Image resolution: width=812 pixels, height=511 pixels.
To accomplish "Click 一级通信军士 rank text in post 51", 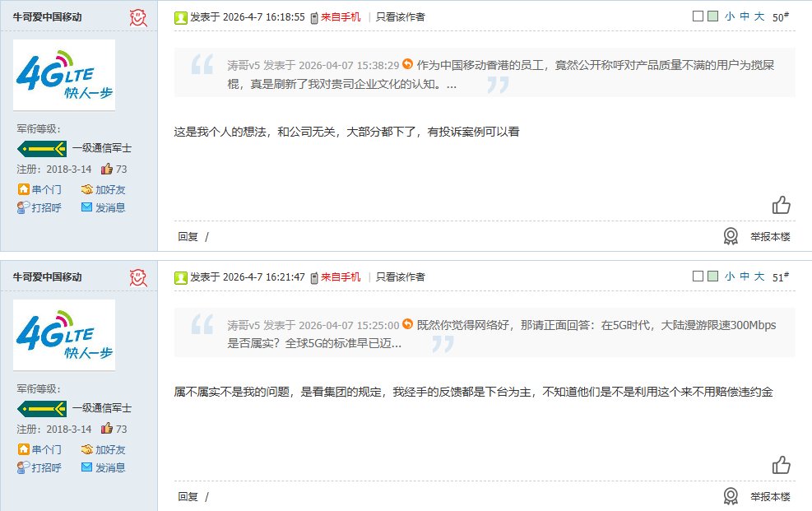I will (102, 408).
